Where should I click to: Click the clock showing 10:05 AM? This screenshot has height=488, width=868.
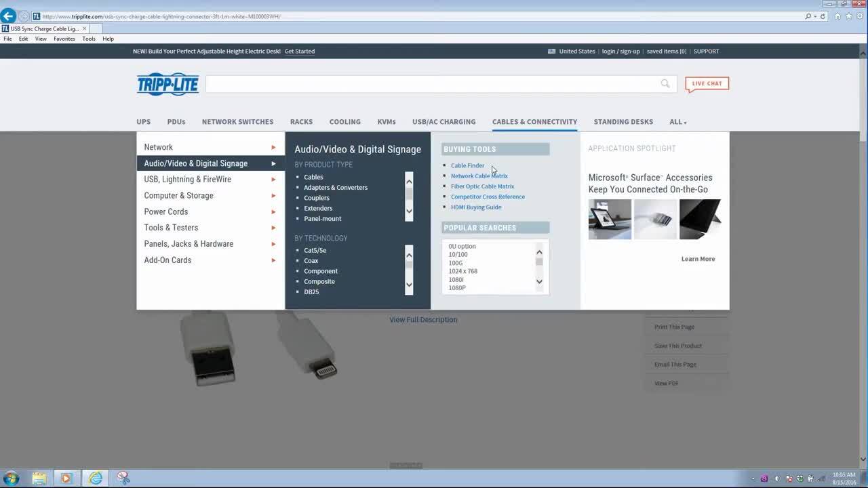tap(844, 474)
